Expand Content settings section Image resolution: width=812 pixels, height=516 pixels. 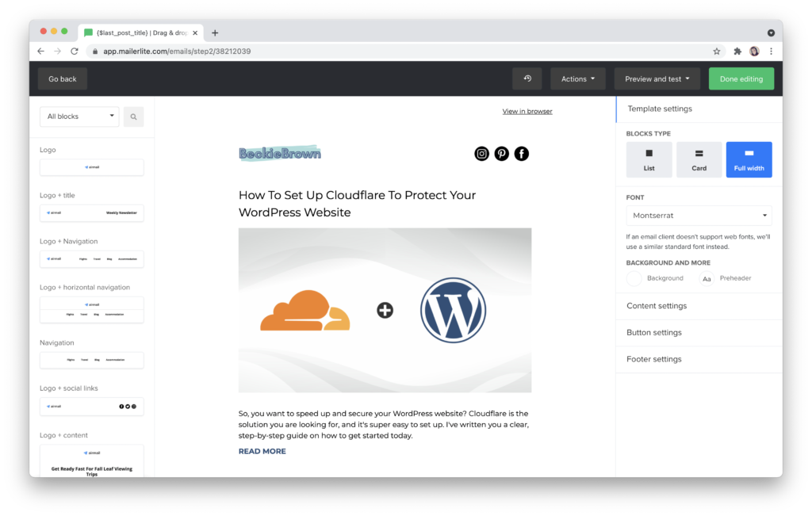699,306
